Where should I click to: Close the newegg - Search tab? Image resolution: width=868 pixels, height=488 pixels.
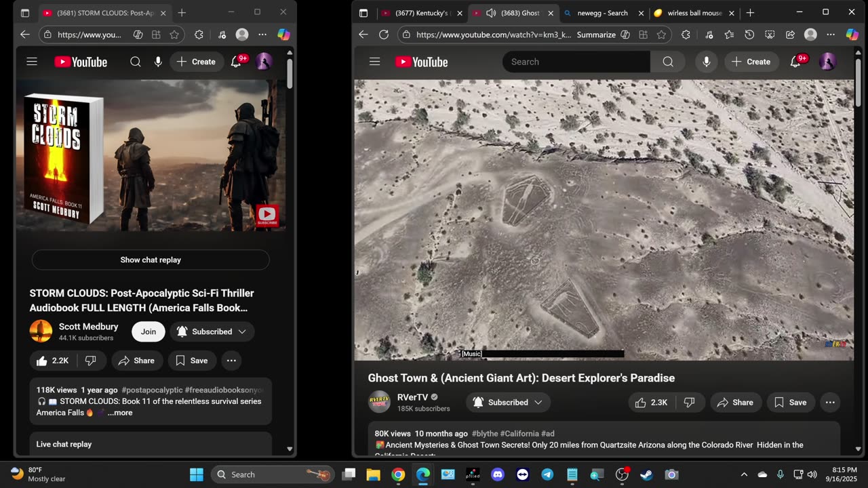[641, 13]
